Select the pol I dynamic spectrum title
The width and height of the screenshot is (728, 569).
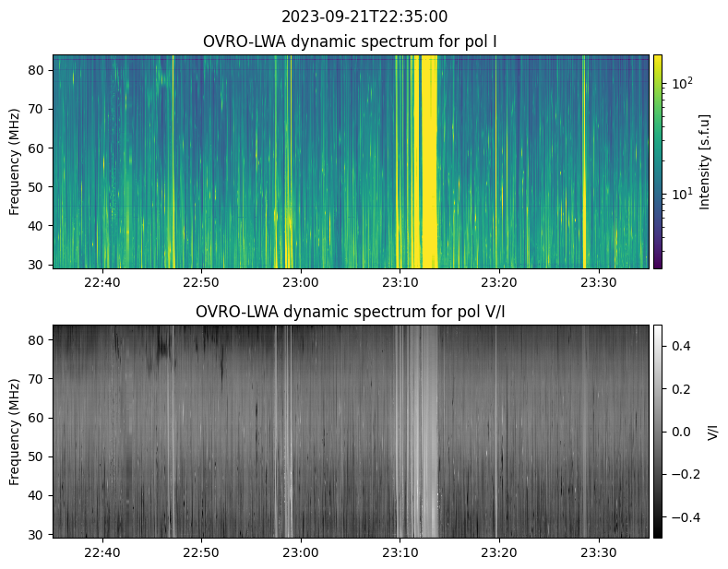coord(351,41)
